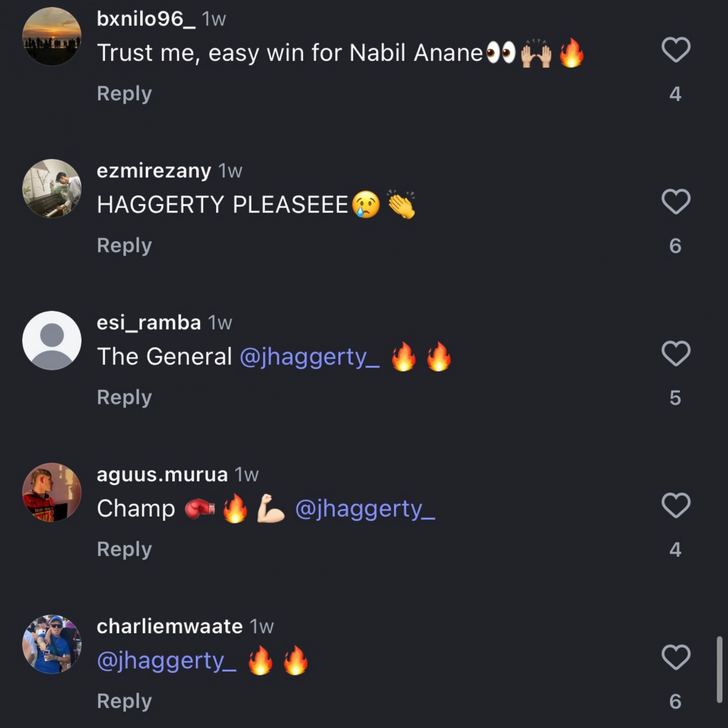Reply to bxnilo96_'s comment
The image size is (728, 728).
(124, 94)
